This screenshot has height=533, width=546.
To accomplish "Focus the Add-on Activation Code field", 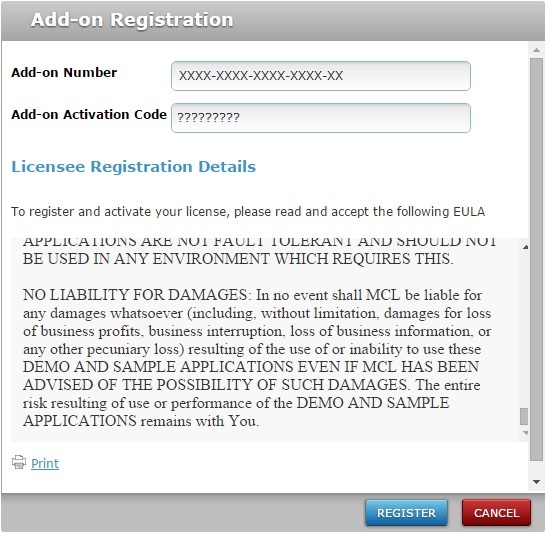I will [321, 118].
